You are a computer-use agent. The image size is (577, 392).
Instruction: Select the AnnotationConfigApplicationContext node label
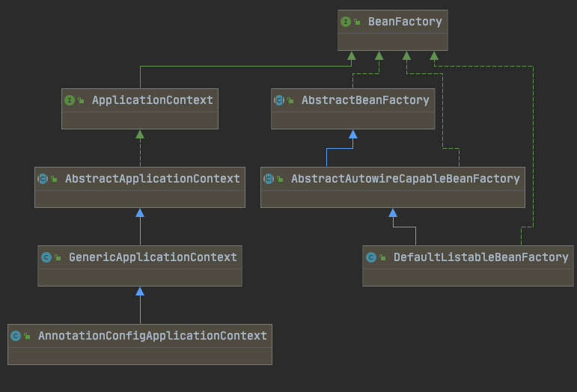click(x=152, y=336)
